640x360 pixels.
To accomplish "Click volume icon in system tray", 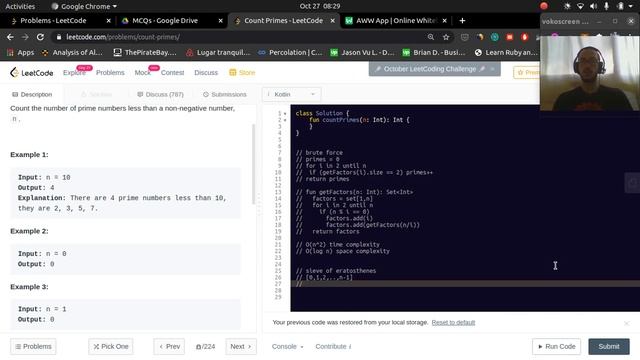I will click(x=593, y=6).
